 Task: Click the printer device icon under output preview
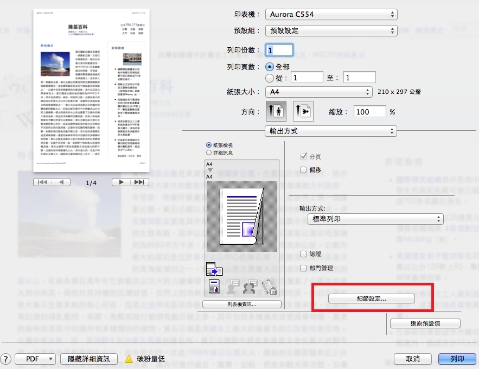pyautogui.click(x=214, y=287)
